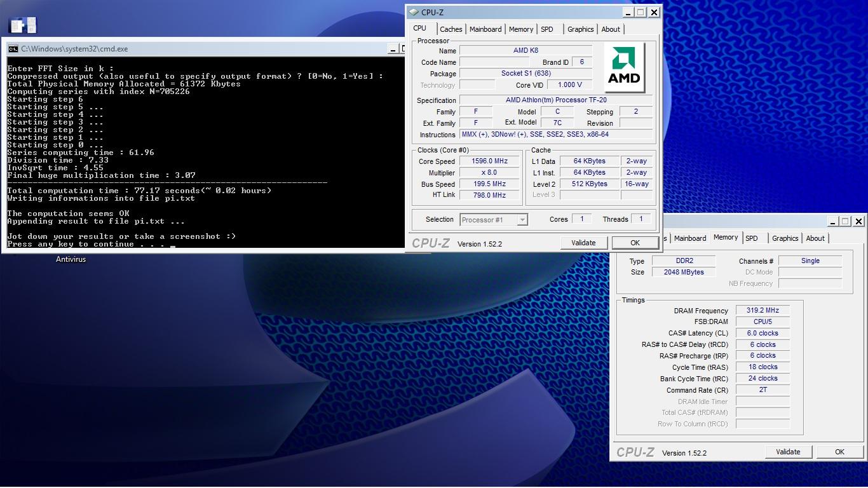Switch to the CPU tab
The height and width of the screenshot is (488, 868).
pos(420,29)
